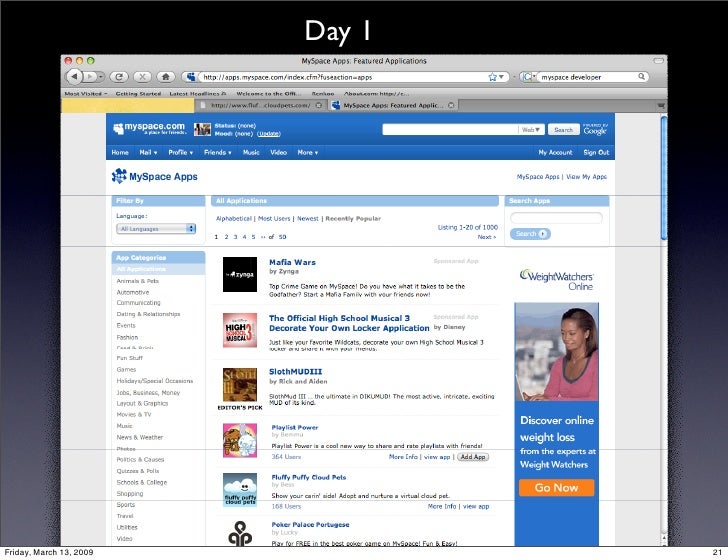Open the Most Visited bookmarks dropdown
This screenshot has height=560, width=728.
pyautogui.click(x=86, y=94)
